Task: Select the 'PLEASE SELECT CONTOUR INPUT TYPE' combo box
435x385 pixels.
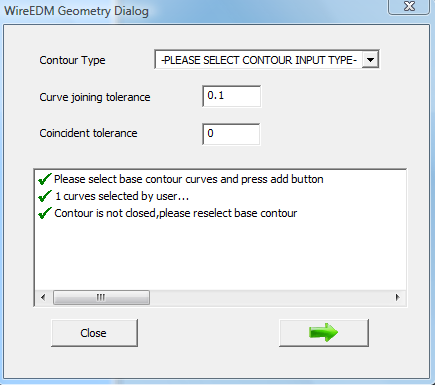Action: (267, 60)
